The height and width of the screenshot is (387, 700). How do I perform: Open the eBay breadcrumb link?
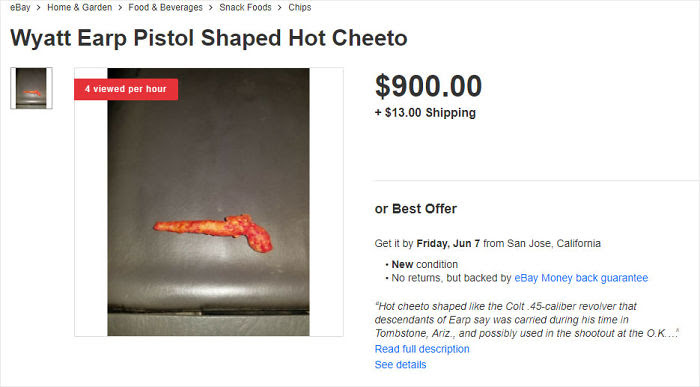[x=21, y=8]
